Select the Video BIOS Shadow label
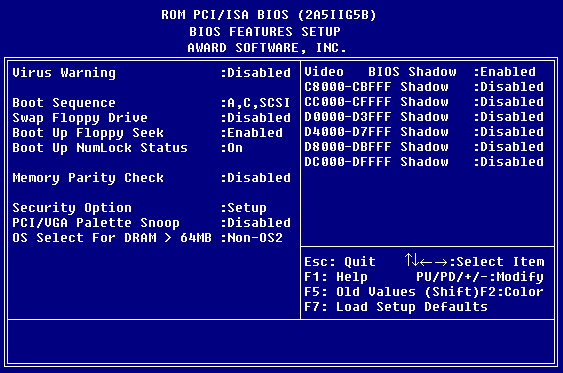 click(380, 72)
